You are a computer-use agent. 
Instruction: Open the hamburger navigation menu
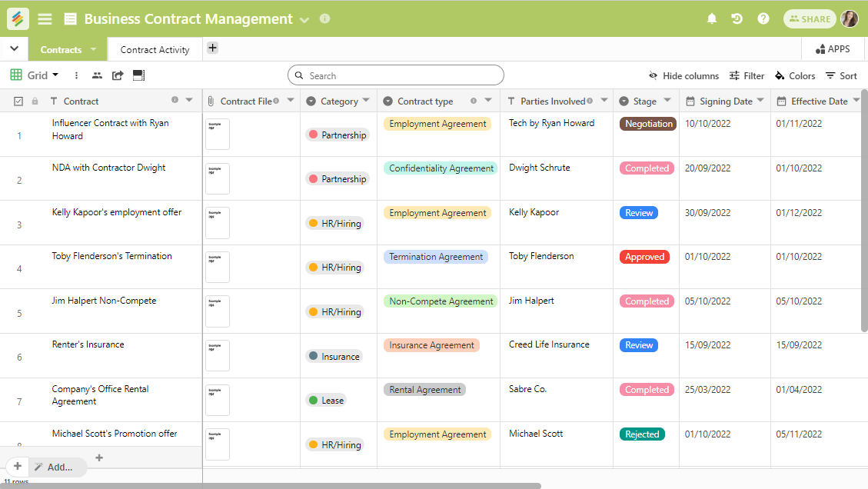[x=45, y=18]
